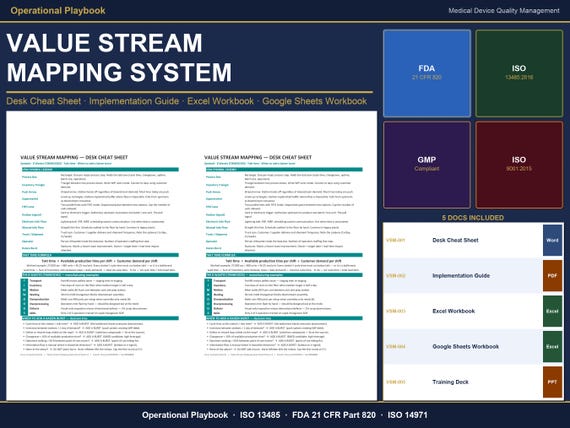Click the document code beside Excel Workbook

[396, 311]
